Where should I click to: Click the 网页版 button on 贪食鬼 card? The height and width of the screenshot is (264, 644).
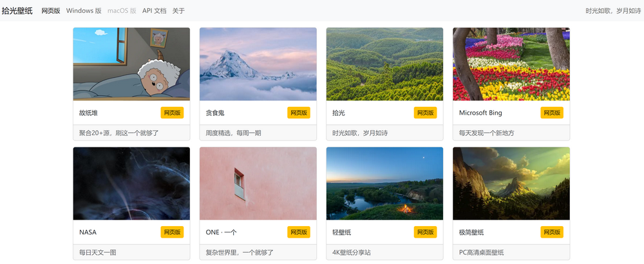(x=299, y=113)
